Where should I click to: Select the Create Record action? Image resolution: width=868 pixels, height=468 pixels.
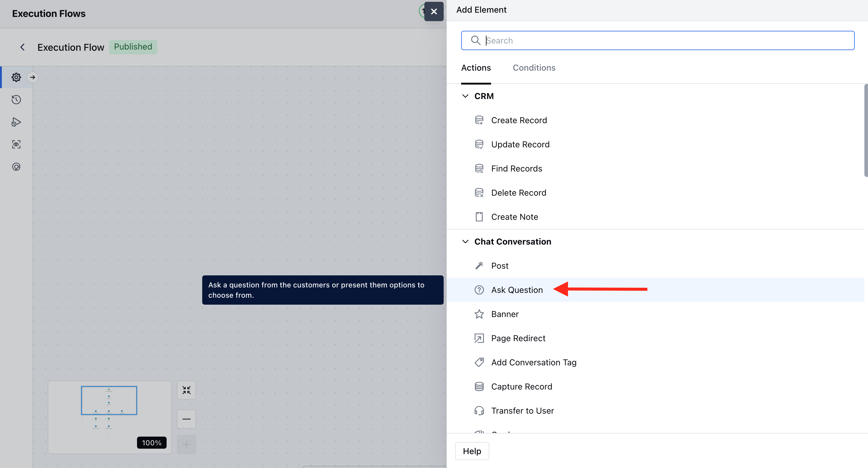[x=519, y=120]
